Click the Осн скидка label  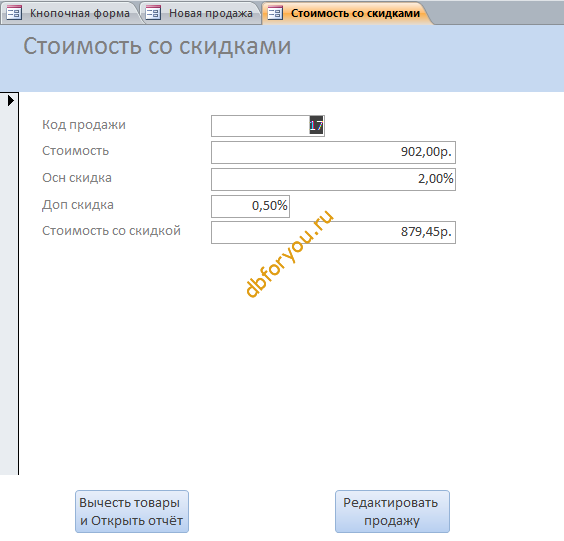(x=77, y=178)
